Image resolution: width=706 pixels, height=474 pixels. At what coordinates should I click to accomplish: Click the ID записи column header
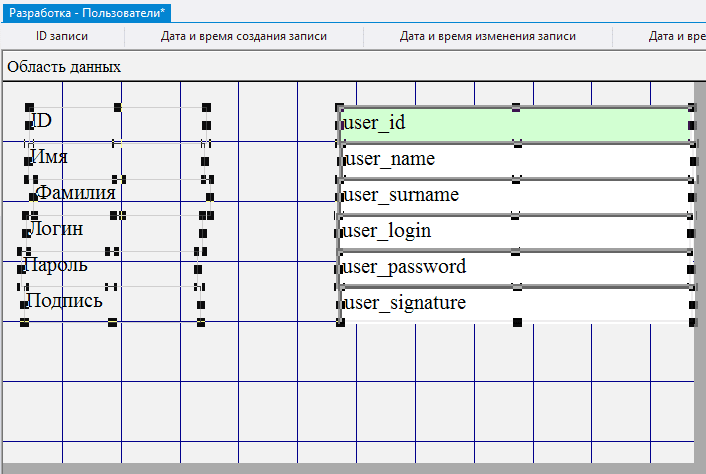[x=62, y=37]
